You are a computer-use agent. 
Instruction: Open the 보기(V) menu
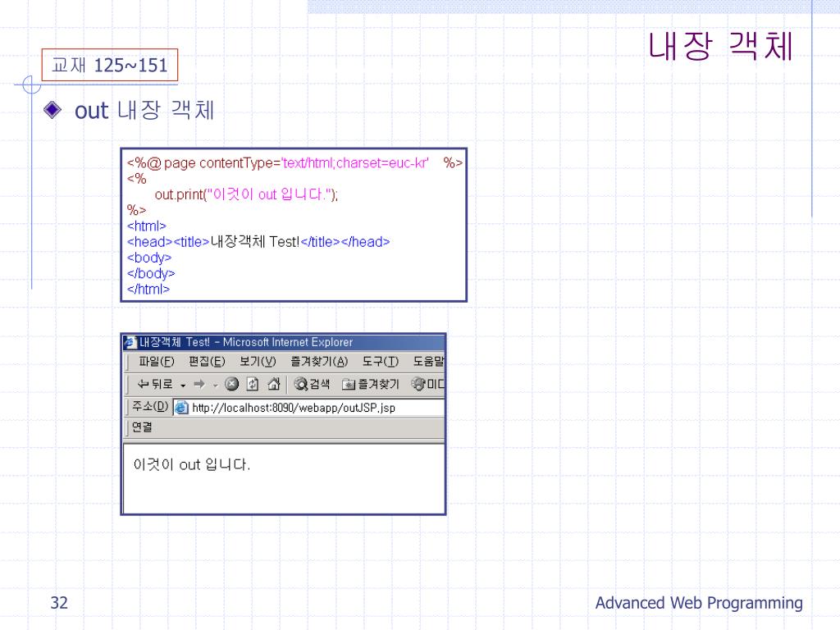point(258,362)
